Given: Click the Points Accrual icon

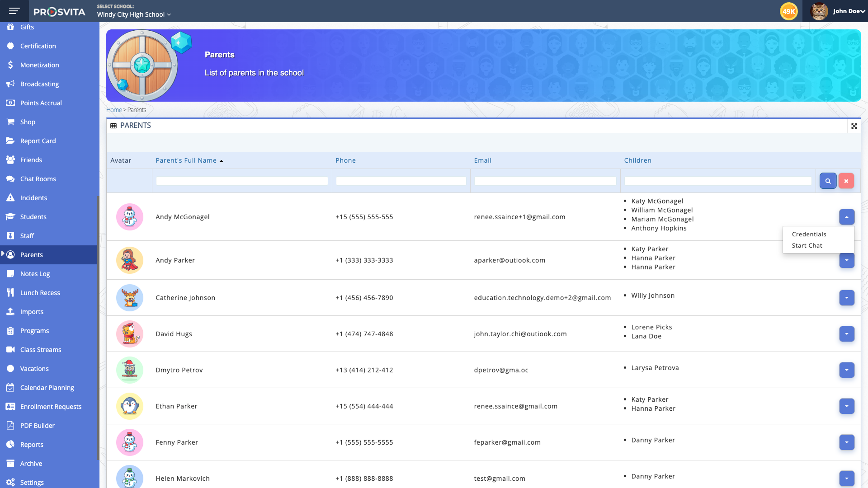Looking at the screenshot, I should [x=10, y=103].
